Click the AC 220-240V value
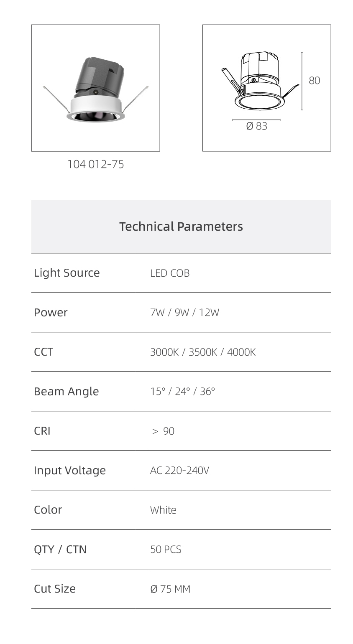This screenshot has width=353, height=644. click(x=179, y=471)
